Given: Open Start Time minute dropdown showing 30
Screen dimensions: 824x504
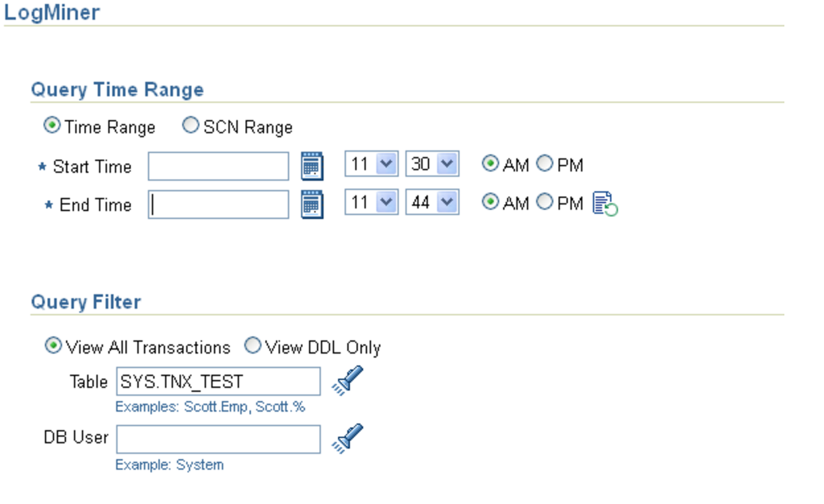Looking at the screenshot, I should point(432,164).
